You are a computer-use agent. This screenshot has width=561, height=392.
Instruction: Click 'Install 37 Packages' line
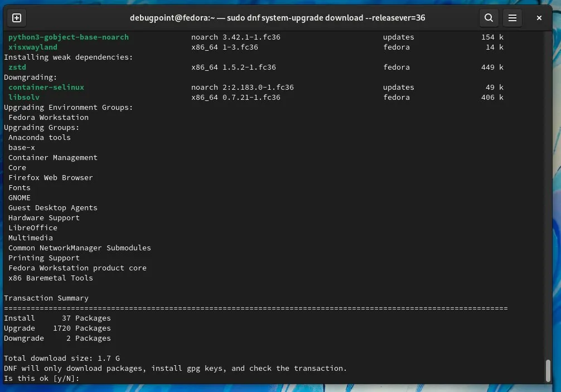coord(57,318)
